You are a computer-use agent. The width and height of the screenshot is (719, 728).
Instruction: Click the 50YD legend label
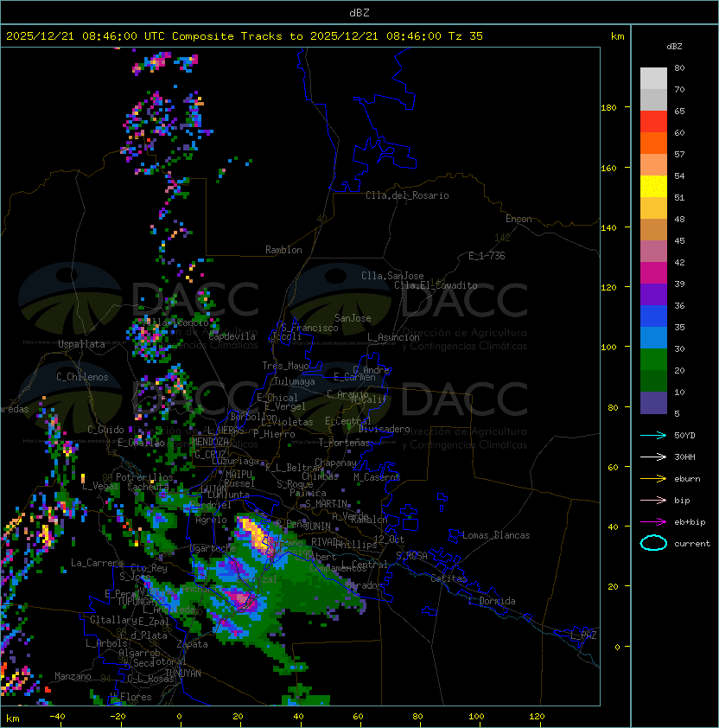coord(684,436)
